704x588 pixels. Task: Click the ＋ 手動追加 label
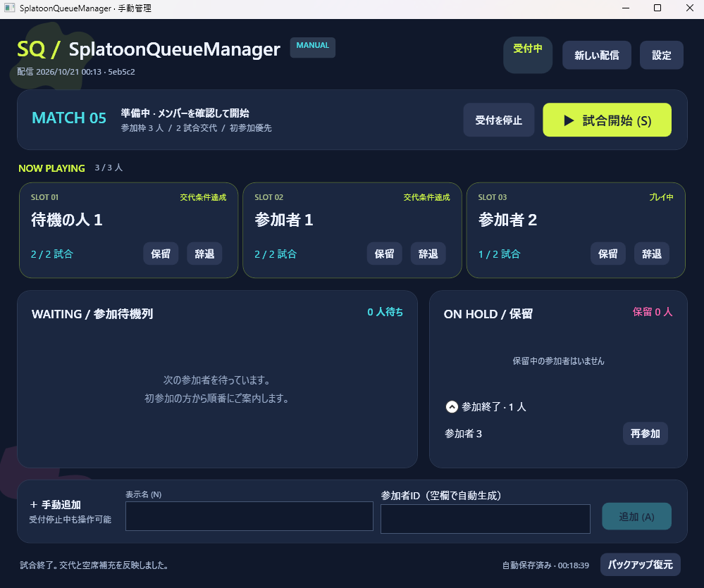[55, 505]
